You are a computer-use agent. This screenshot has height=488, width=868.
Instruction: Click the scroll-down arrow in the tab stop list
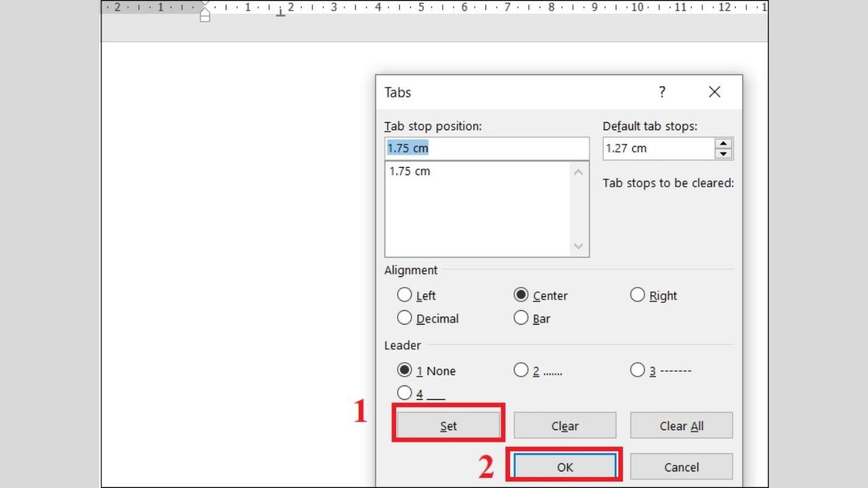579,247
